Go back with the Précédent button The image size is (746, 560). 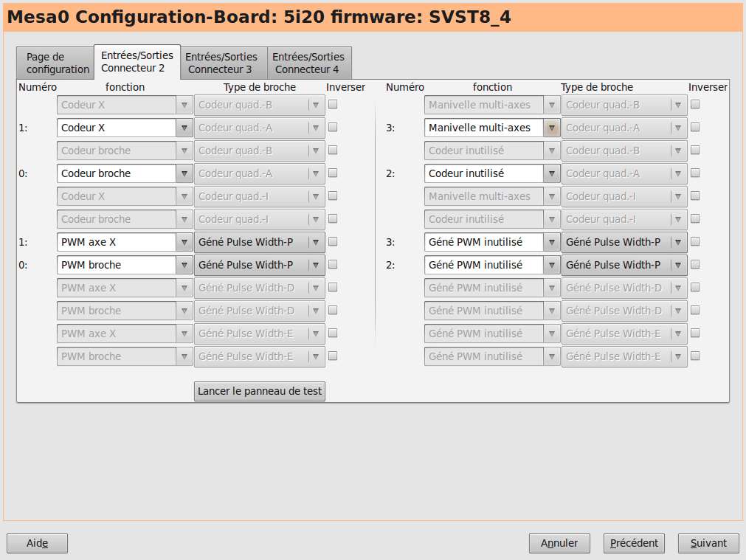pos(634,543)
